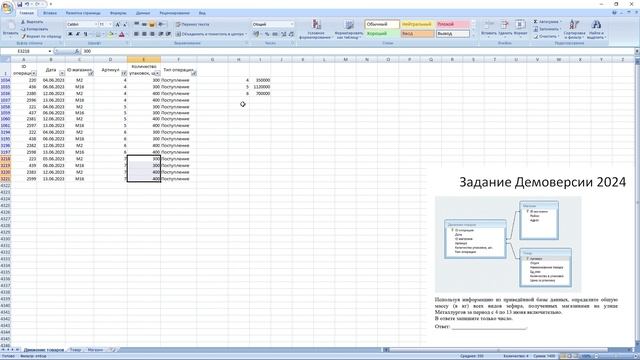Switch to the Магазин sheet tab
This screenshot has height=360, width=640.
(96, 350)
